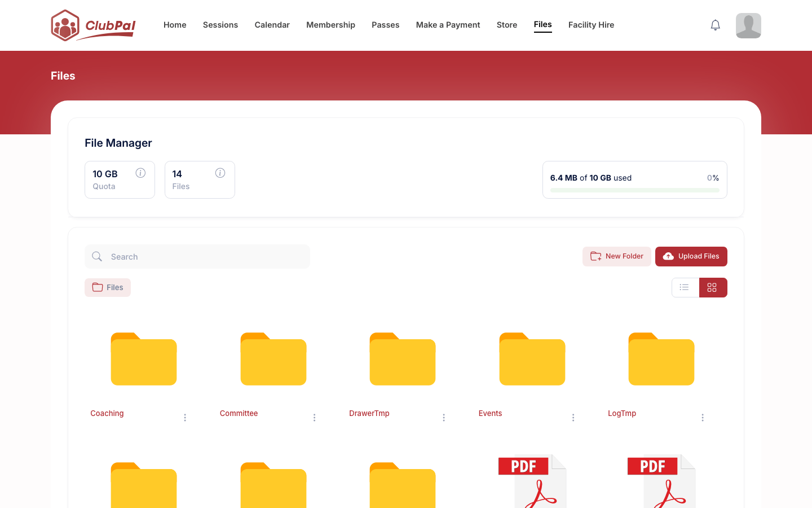Viewport: 812px width, 508px height.
Task: Click the DrawerTmp folder name
Action: [369, 413]
